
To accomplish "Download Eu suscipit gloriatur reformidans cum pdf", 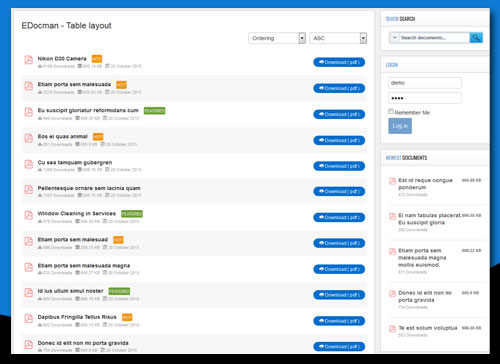I will [x=339, y=114].
